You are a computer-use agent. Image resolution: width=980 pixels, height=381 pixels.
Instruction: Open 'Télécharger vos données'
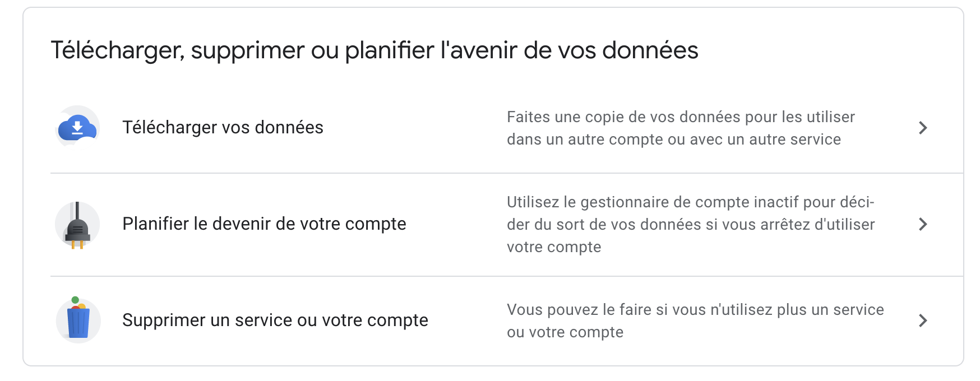pyautogui.click(x=222, y=128)
